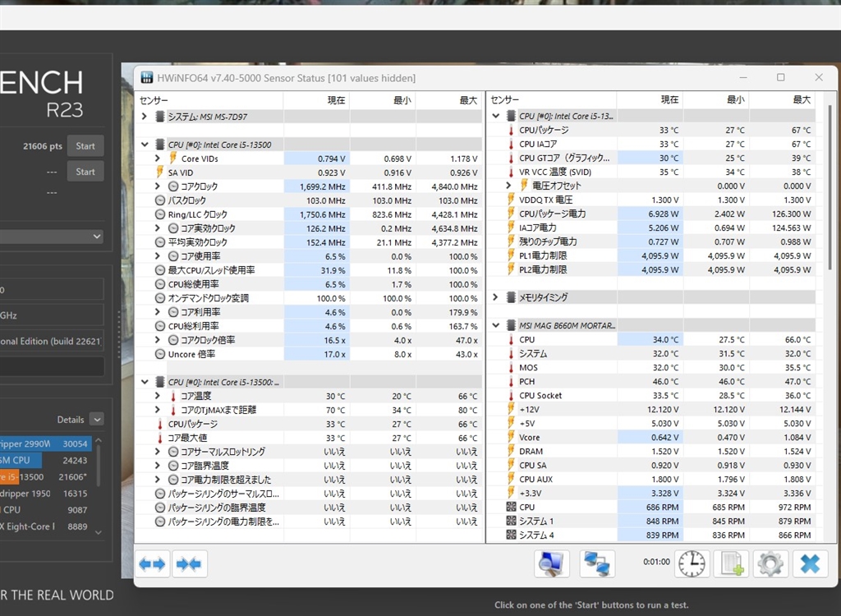Expand the Core VIDs row

pos(157,159)
